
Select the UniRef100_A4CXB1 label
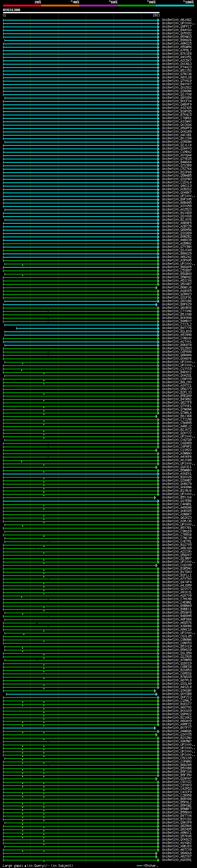click(176, 135)
